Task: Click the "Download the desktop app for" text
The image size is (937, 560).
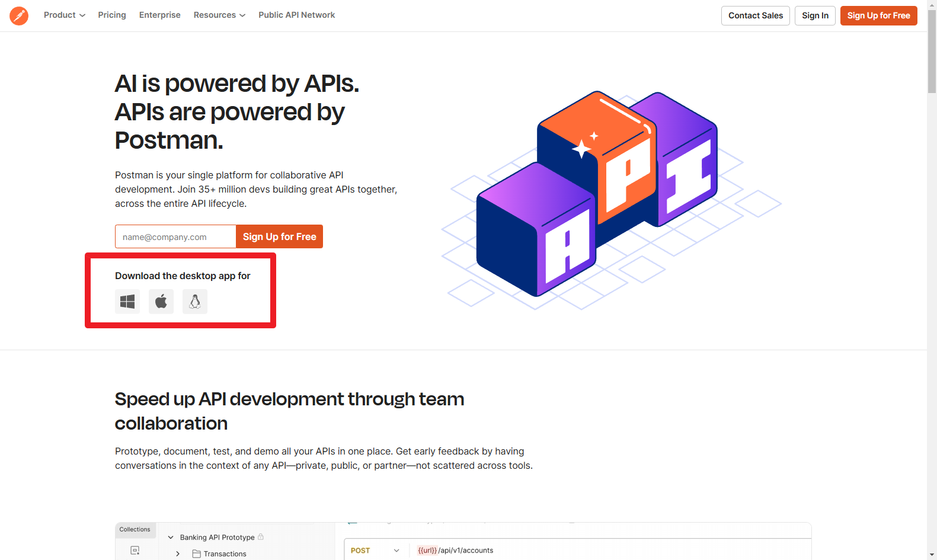Action: point(183,276)
